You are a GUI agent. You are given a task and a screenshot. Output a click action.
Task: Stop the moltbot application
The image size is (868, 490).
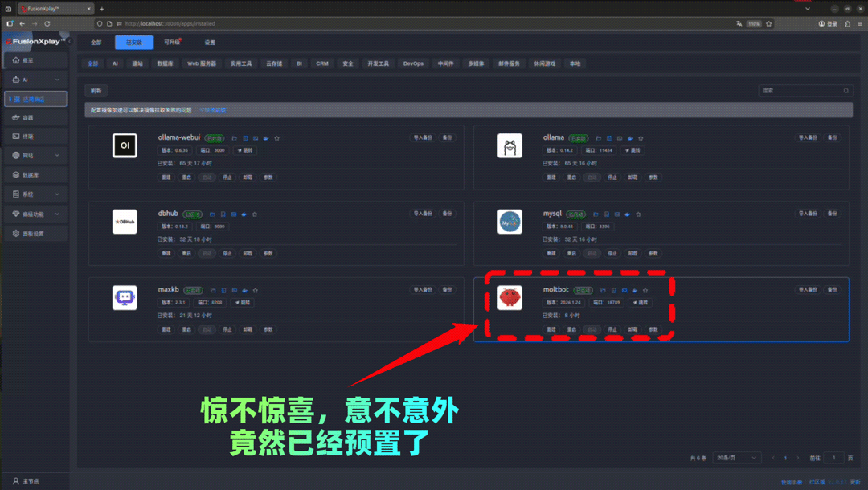(x=612, y=329)
